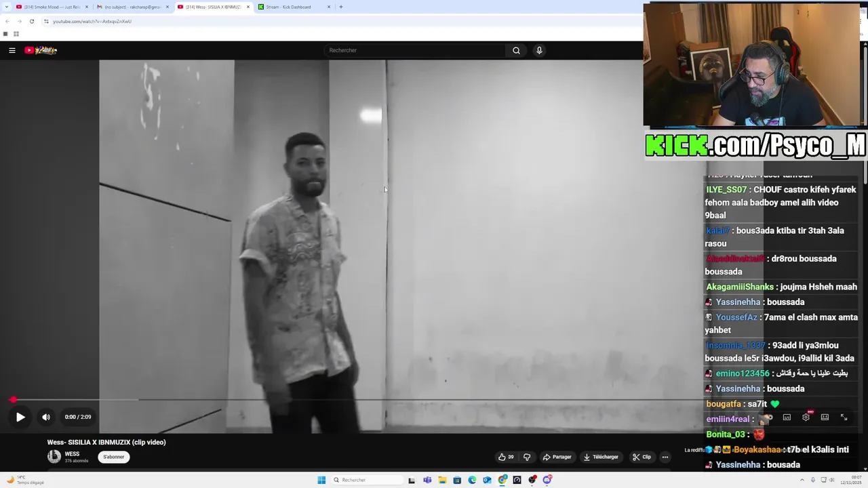Open the player settings gear
This screenshot has height=488, width=868.
[806, 418]
